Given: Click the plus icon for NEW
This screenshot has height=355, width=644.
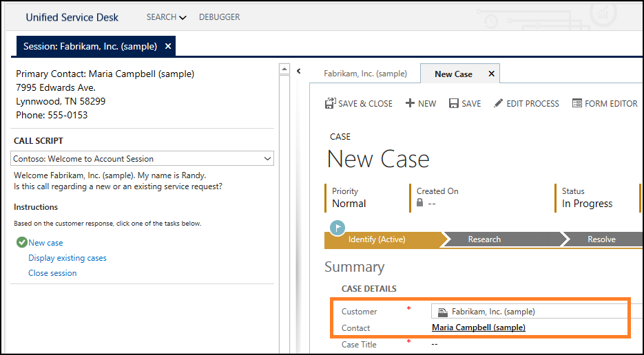Looking at the screenshot, I should [x=410, y=103].
